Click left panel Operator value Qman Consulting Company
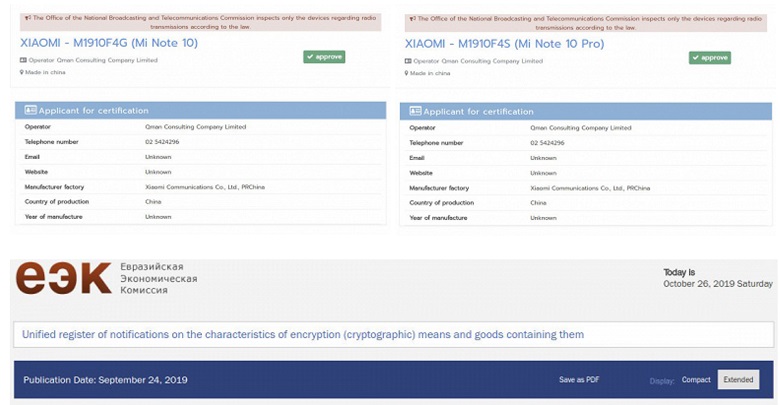 point(195,127)
